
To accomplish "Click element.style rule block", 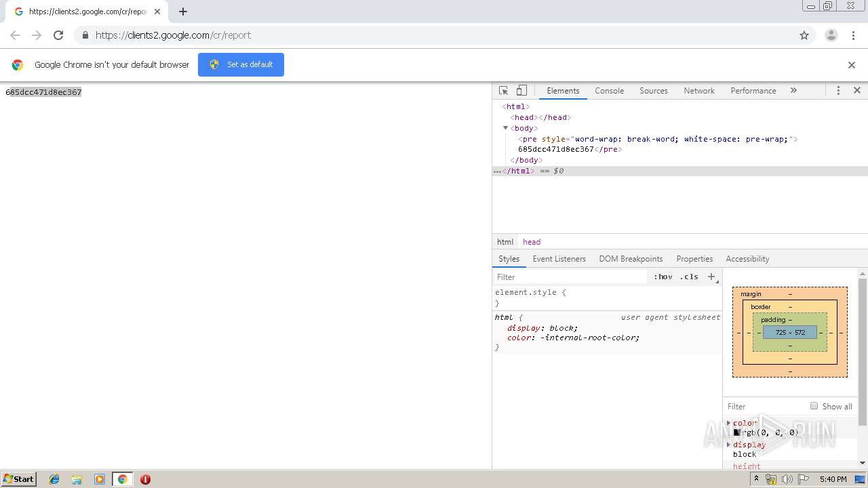I will pyautogui.click(x=607, y=298).
